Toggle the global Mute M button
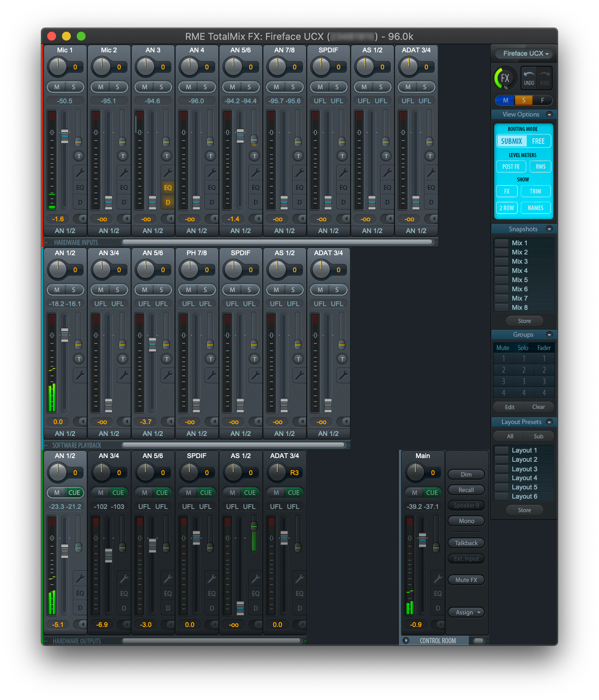This screenshot has height=700, width=599. 505,100
